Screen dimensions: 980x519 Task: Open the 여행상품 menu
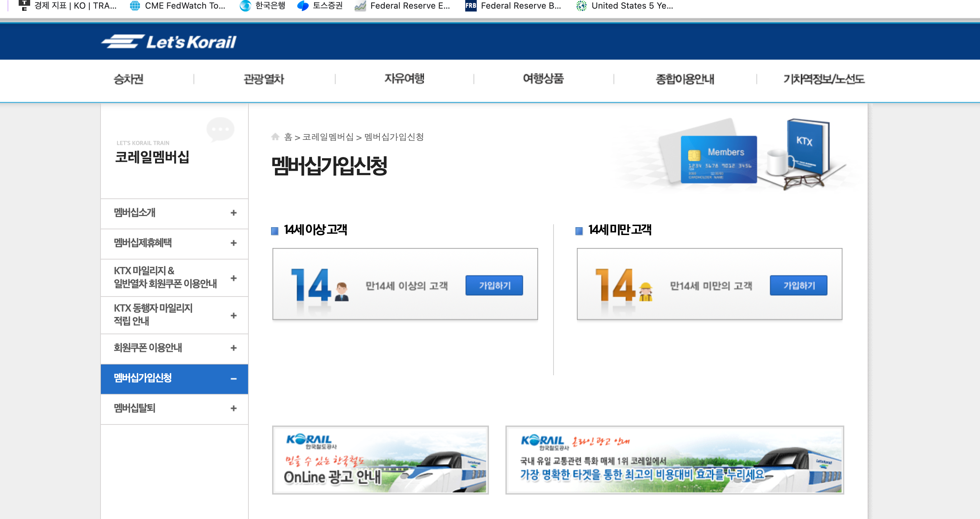[543, 79]
